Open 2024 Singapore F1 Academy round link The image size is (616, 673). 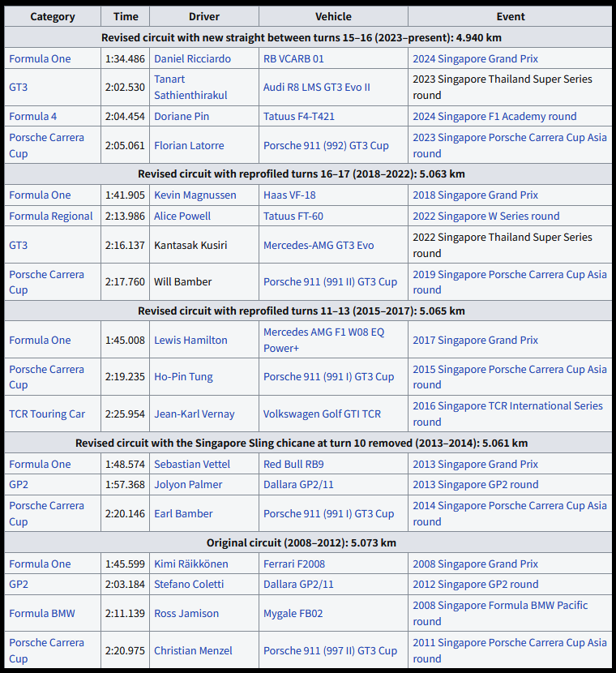click(x=494, y=116)
